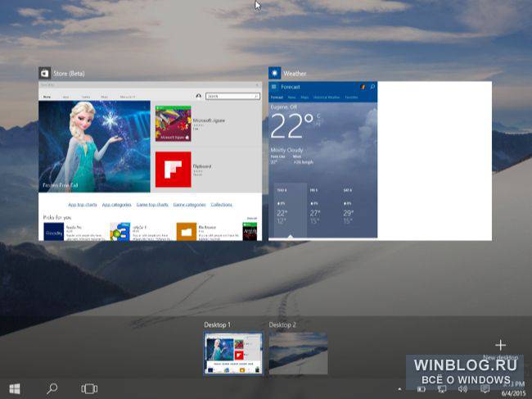The width and height of the screenshot is (532, 399).
Task: Select the Store (Beta) window title text
Action: 69,74
